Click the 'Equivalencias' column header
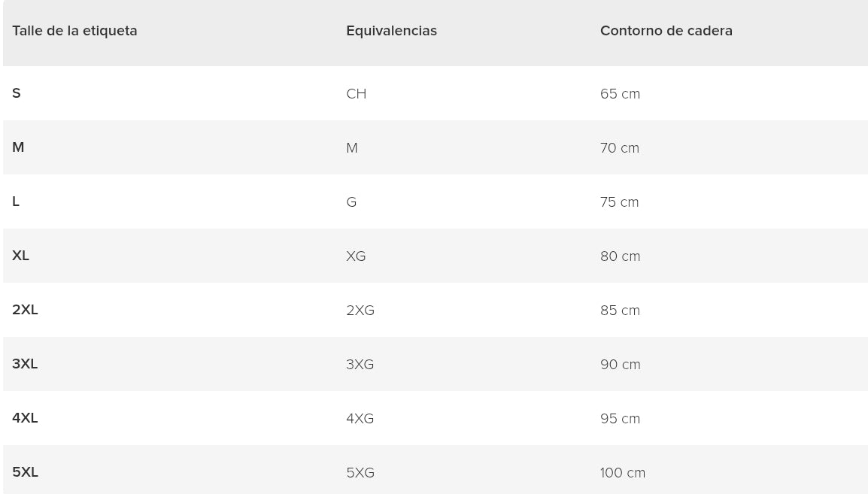 pyautogui.click(x=391, y=31)
